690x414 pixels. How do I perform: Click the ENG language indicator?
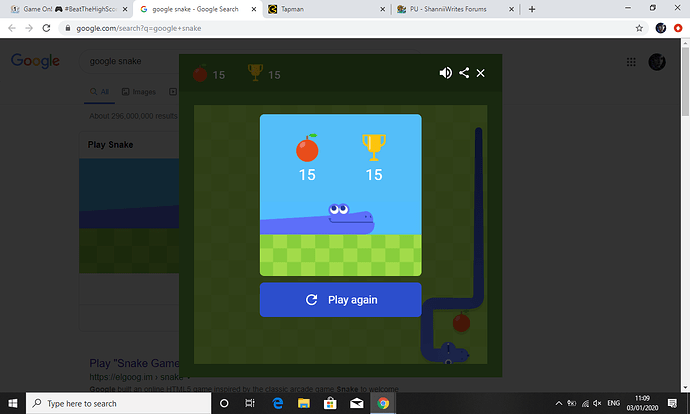[x=613, y=403]
